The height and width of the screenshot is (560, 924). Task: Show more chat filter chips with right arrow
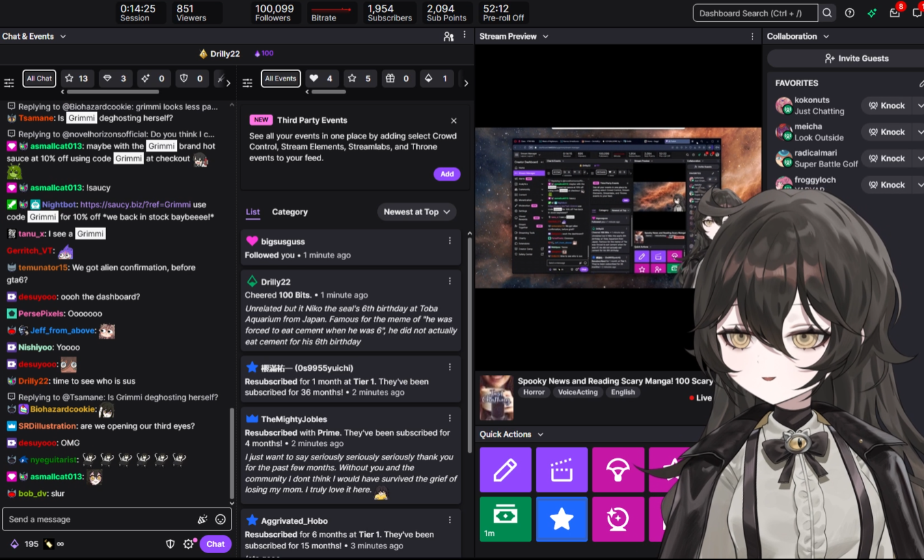(x=228, y=83)
